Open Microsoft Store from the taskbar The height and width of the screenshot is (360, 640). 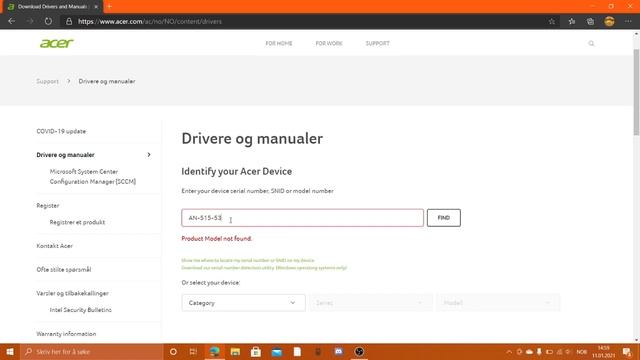coord(256,351)
